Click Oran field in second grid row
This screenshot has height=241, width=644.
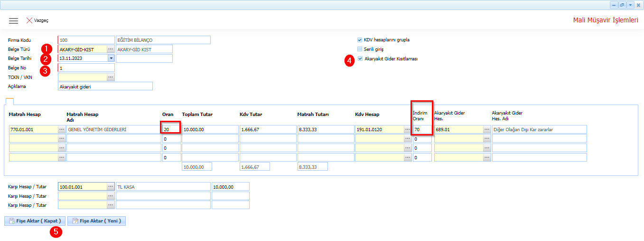pos(171,138)
